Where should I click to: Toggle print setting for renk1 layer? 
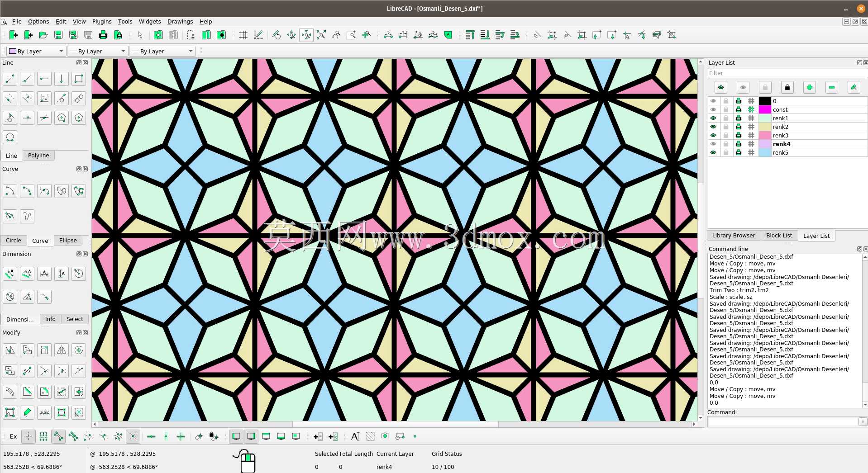click(739, 118)
